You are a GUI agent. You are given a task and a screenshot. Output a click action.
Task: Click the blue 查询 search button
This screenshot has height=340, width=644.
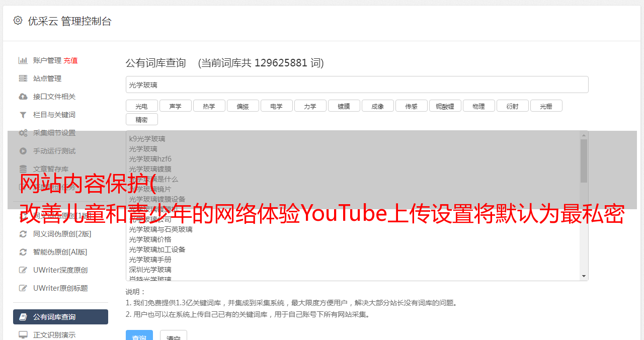click(x=139, y=336)
